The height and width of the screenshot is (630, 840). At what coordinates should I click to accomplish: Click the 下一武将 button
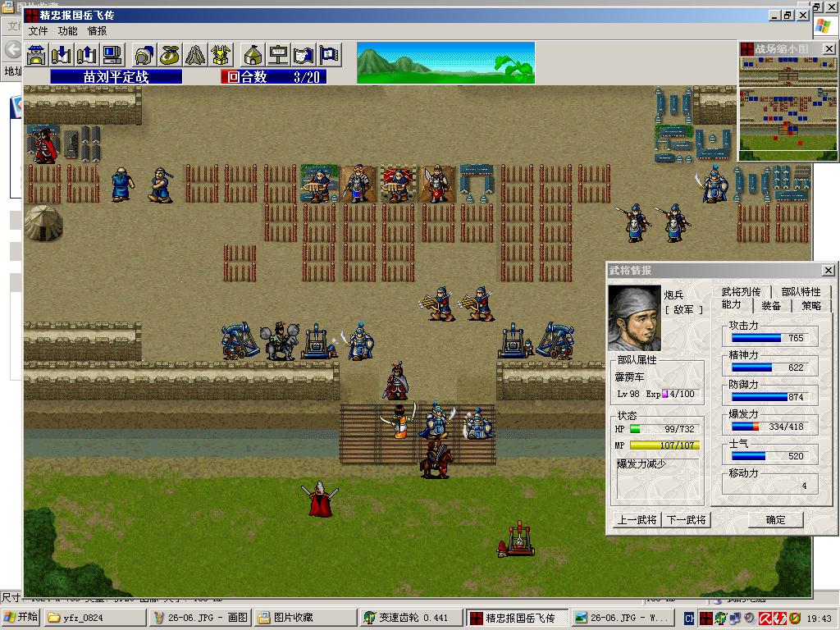tap(686, 519)
